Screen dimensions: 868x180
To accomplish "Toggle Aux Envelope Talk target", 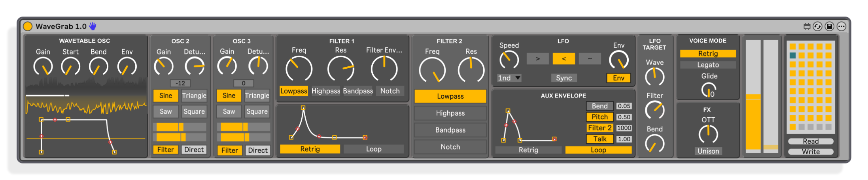I will 600,139.
